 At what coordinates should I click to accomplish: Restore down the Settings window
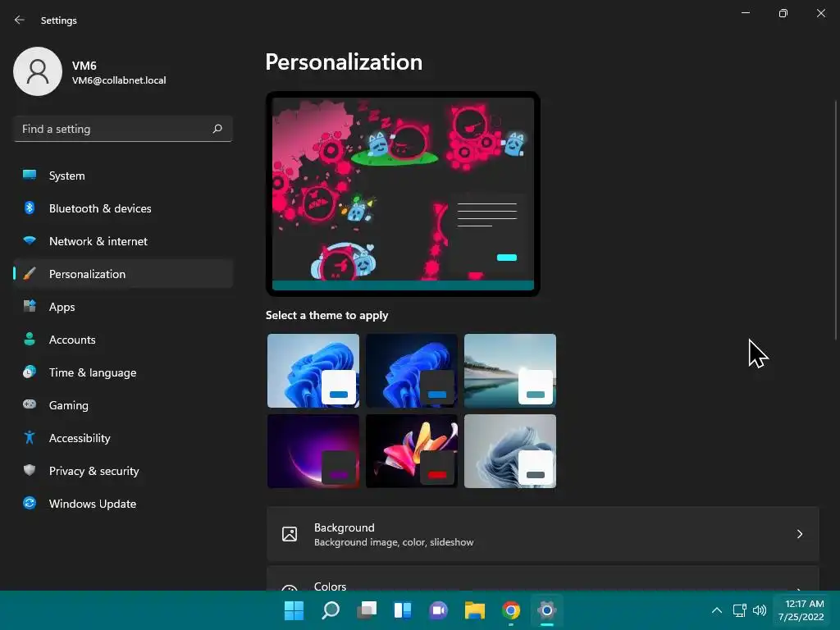point(783,13)
